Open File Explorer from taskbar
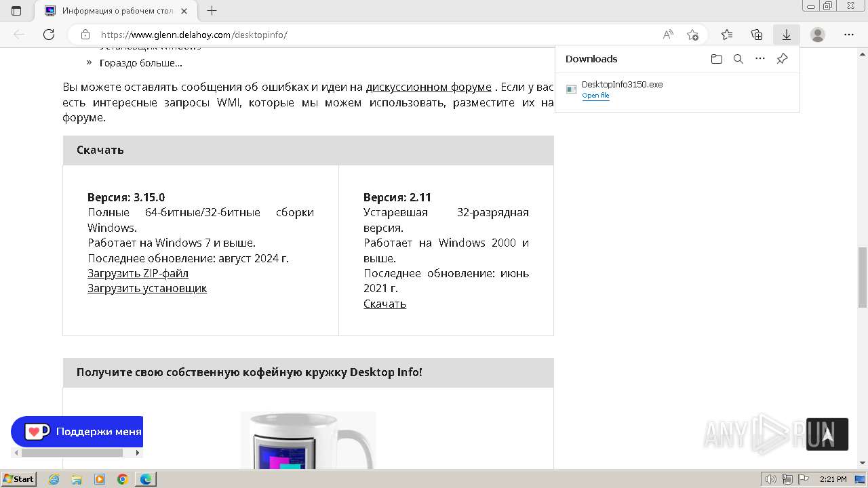The width and height of the screenshot is (868, 488). pyautogui.click(x=77, y=479)
